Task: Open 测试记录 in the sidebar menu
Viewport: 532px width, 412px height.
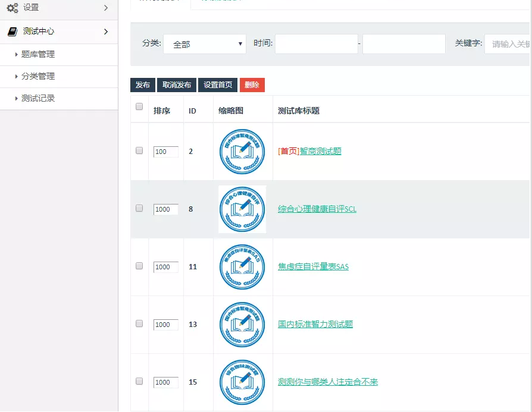Action: (x=37, y=98)
